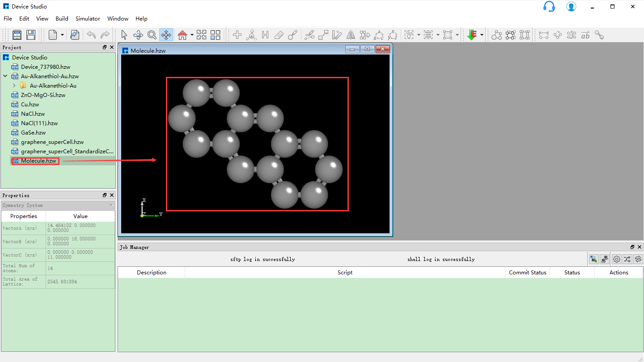Image resolution: width=644 pixels, height=362 pixels.
Task: Open the Build menu
Action: click(62, 18)
